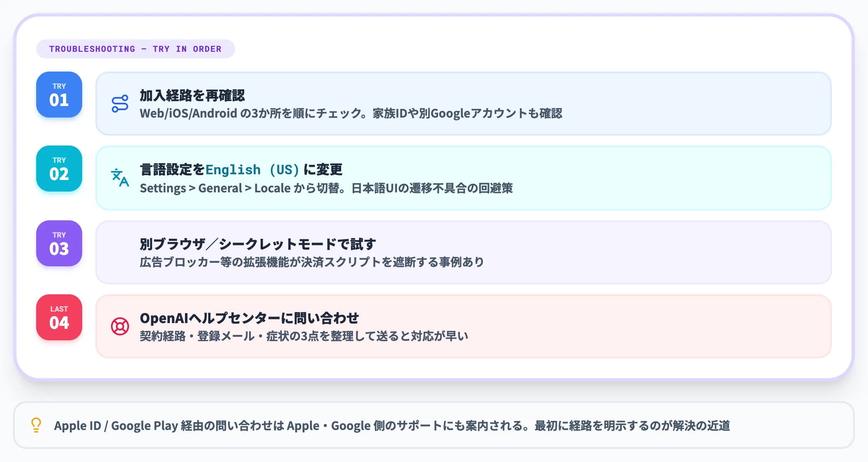Select the LAST 04 step badge
This screenshot has height=462, width=868.
pos(59,317)
